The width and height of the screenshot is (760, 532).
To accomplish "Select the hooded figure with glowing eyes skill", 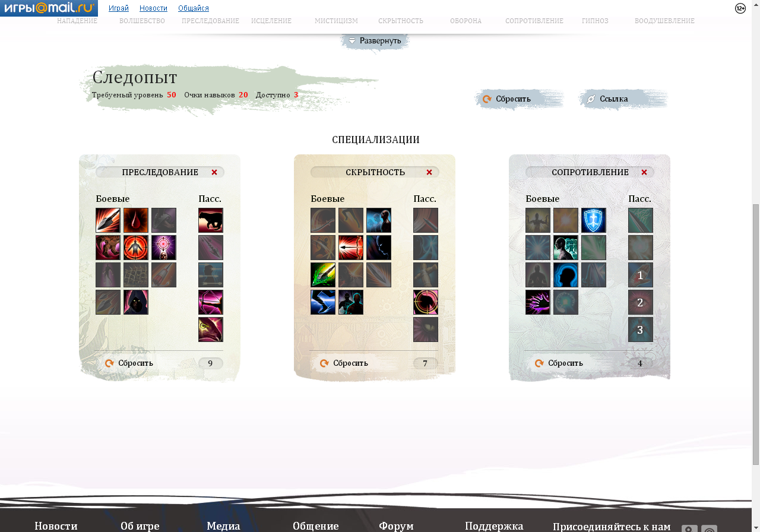I will tap(136, 302).
